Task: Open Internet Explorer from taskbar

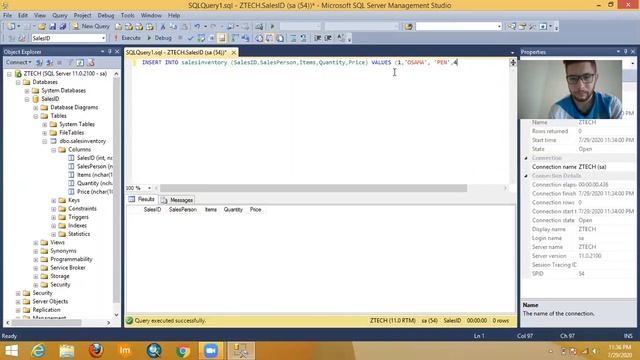Action: coord(38,351)
